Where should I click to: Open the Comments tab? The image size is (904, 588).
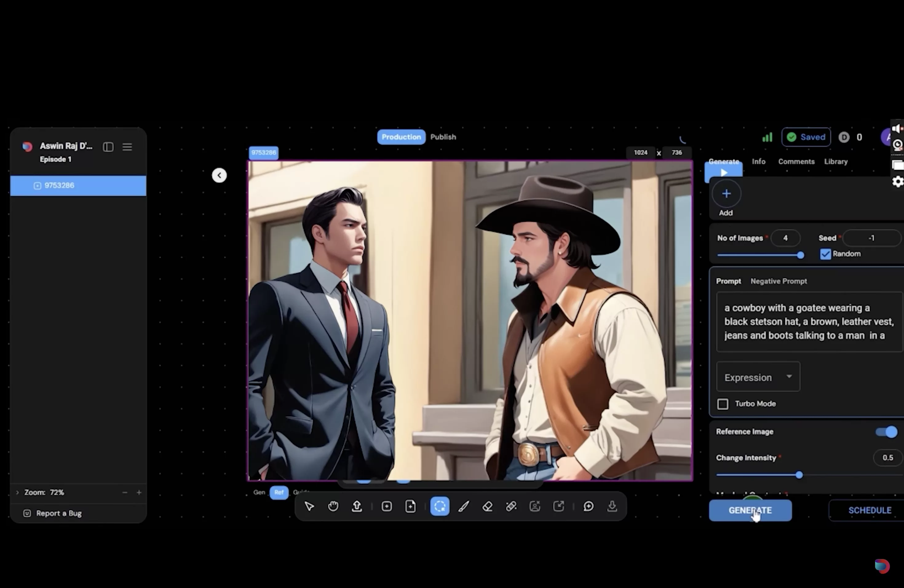pyautogui.click(x=796, y=161)
